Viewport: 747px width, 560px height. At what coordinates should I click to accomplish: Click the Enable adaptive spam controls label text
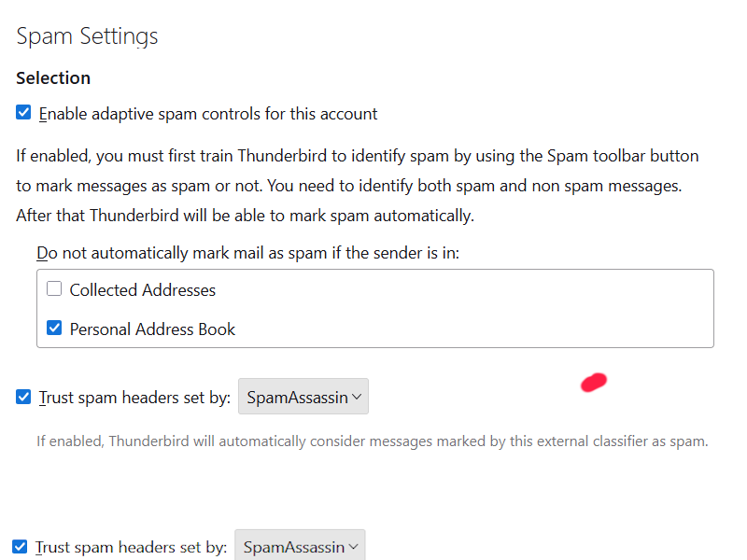coord(207,114)
